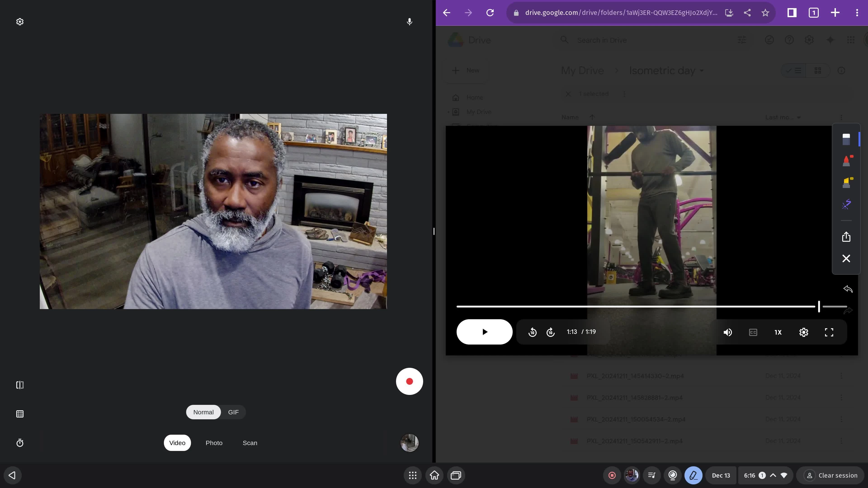Image resolution: width=868 pixels, height=488 pixels.
Task: Click the Drive URL address bar
Action: coord(621,13)
